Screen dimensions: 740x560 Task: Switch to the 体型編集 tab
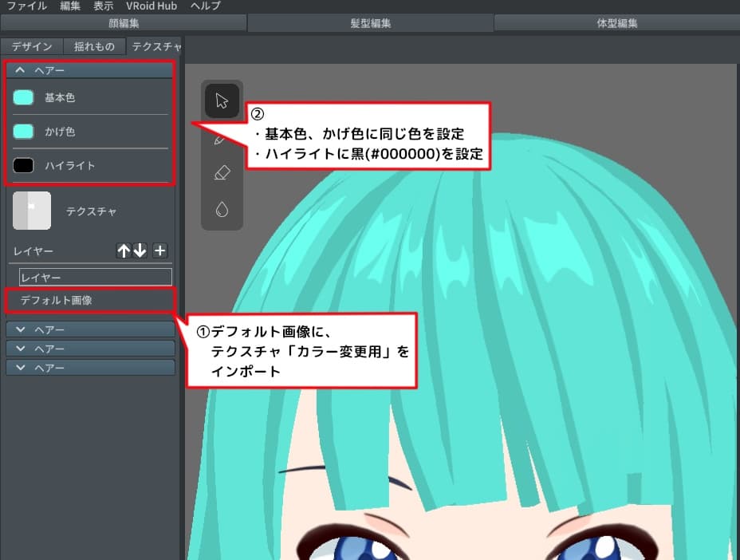click(616, 23)
